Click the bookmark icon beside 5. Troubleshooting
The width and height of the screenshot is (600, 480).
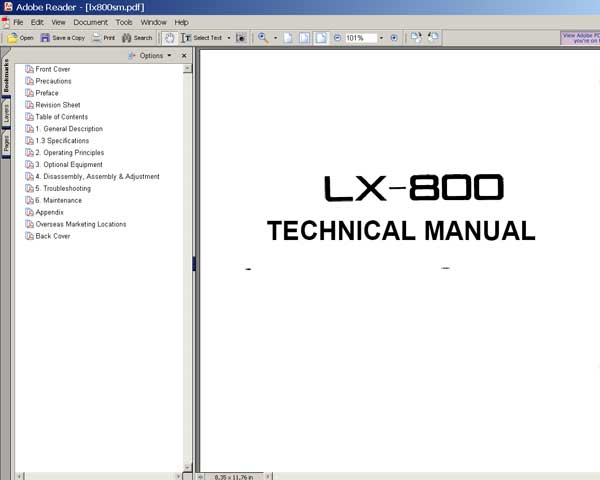[29, 188]
